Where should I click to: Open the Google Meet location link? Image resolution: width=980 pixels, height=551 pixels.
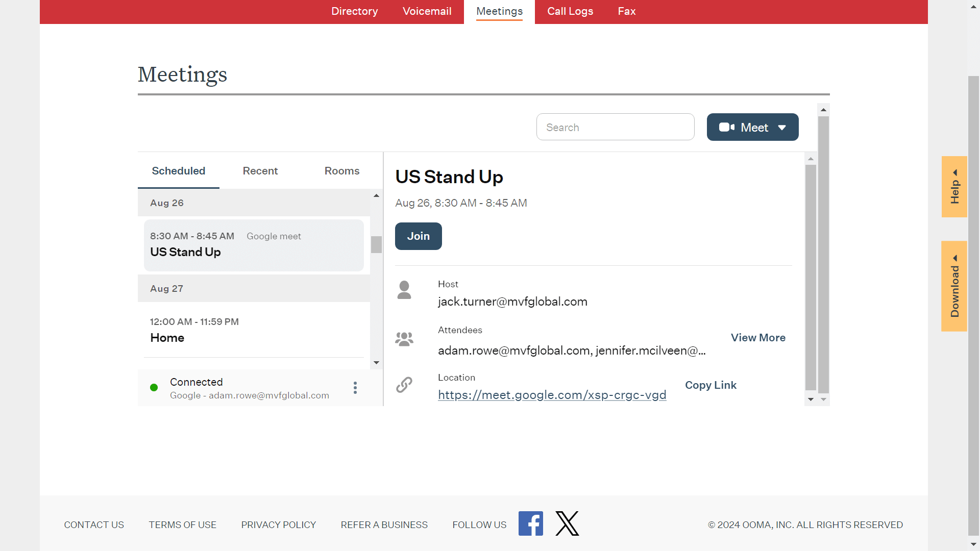[x=552, y=395]
